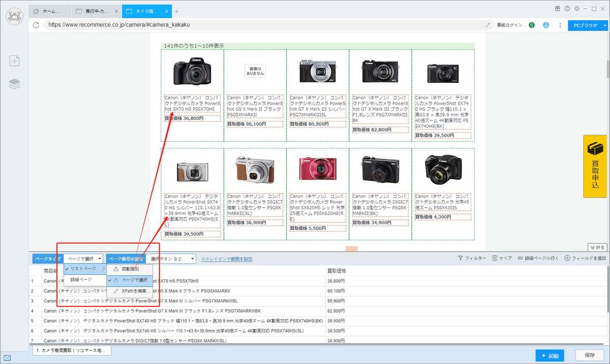
Task: Open the help question mark icon
Action: tap(567, 9)
